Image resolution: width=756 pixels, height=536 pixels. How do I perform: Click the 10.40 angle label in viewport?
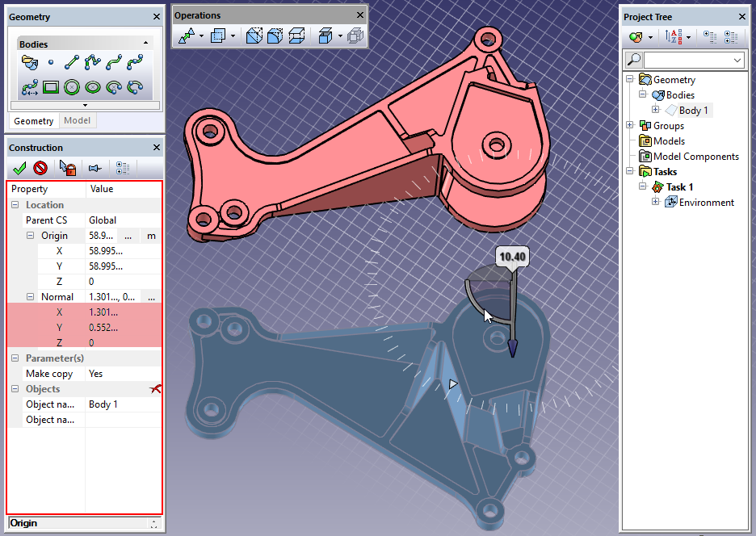(x=513, y=258)
